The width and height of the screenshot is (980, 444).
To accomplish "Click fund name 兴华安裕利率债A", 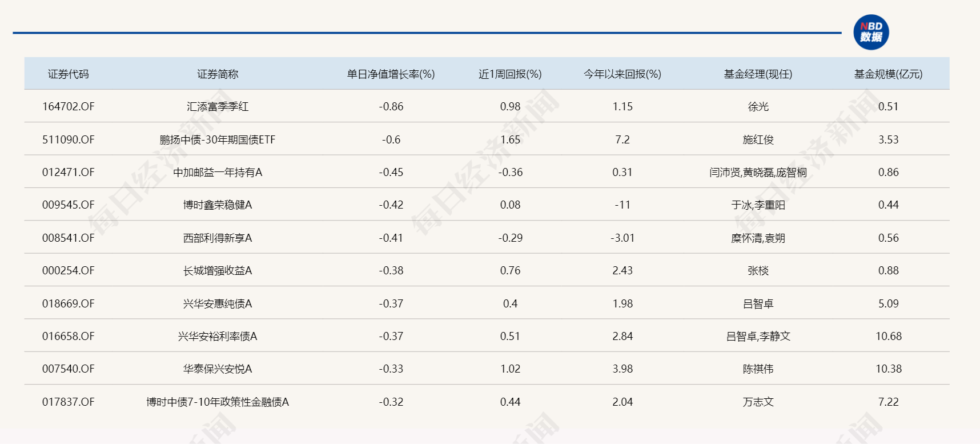I will click(x=218, y=336).
